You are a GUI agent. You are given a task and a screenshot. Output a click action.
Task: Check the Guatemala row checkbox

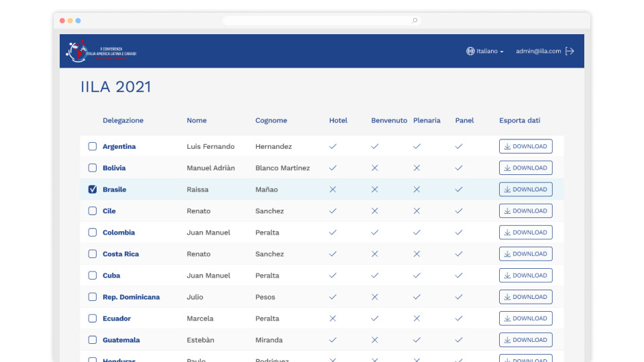(93, 340)
